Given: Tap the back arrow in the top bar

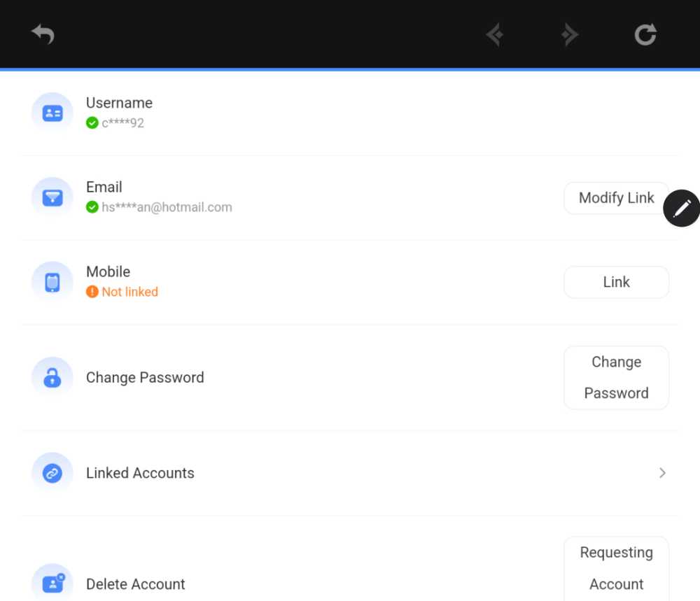Looking at the screenshot, I should point(43,34).
